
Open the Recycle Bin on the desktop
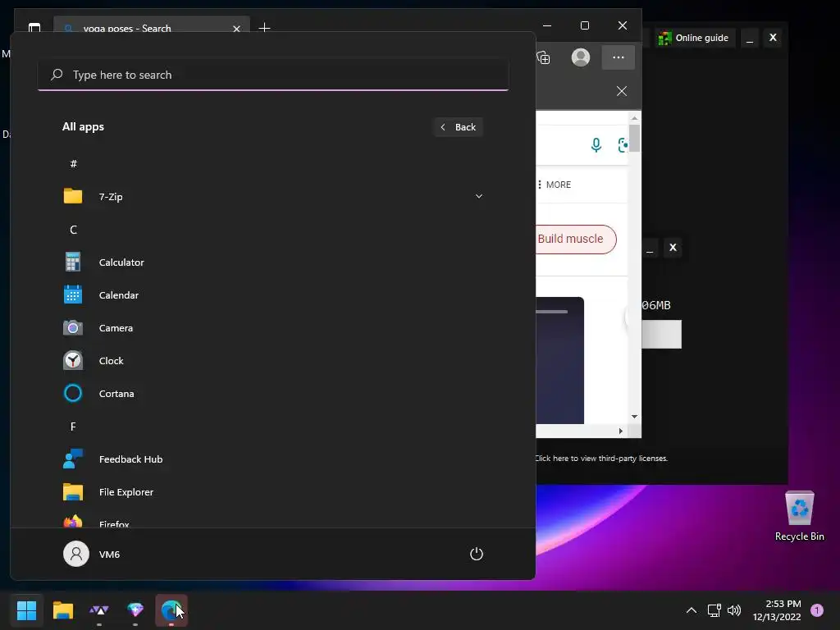(x=799, y=515)
